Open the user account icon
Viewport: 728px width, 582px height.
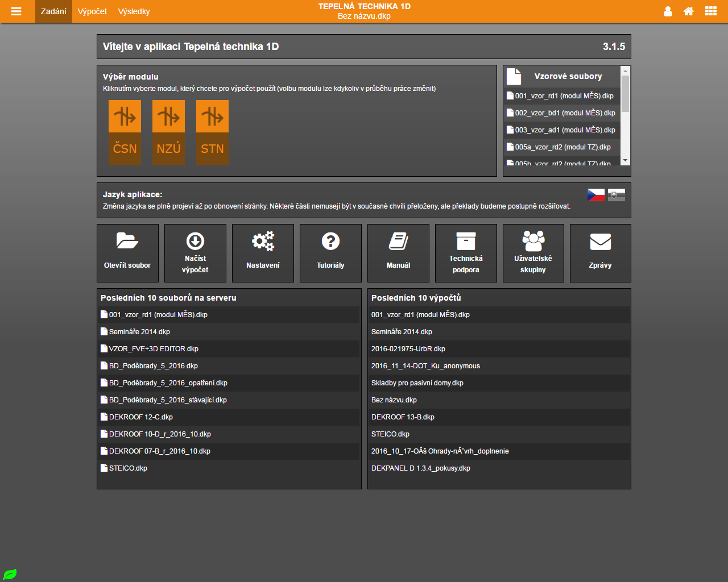point(668,11)
